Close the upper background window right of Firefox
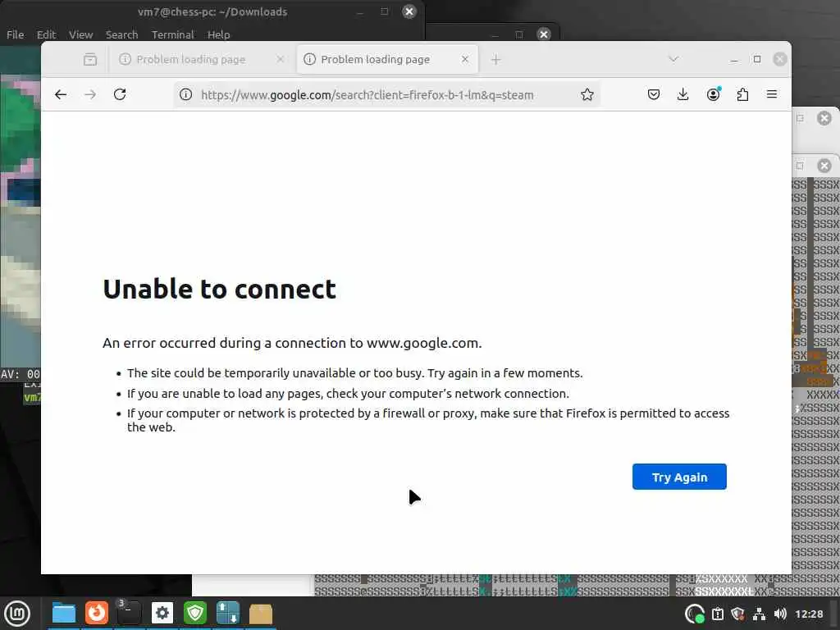Viewport: 840px width, 630px height. tap(824, 118)
